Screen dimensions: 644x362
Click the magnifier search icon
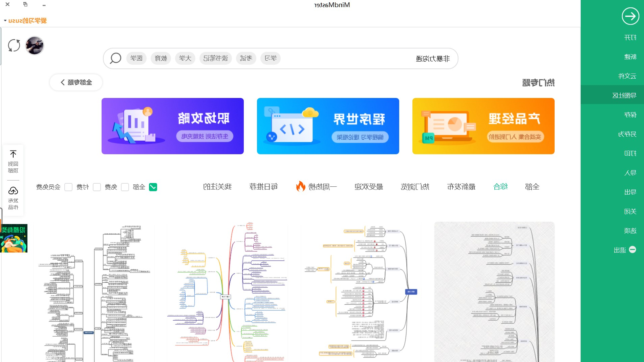(115, 58)
